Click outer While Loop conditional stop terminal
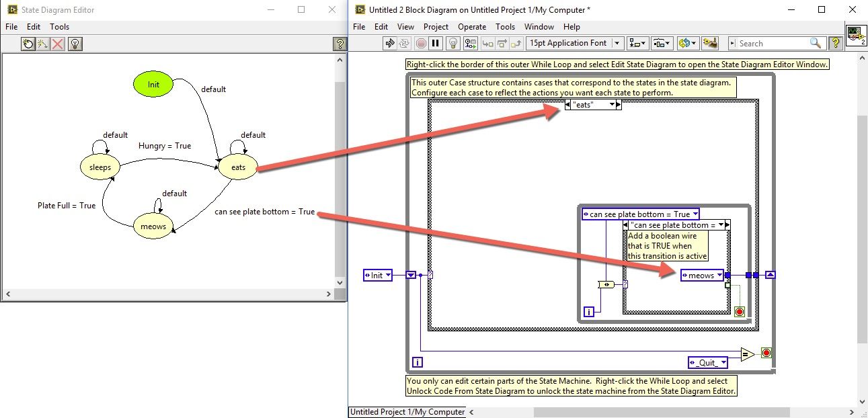This screenshot has height=418, width=868. (766, 353)
